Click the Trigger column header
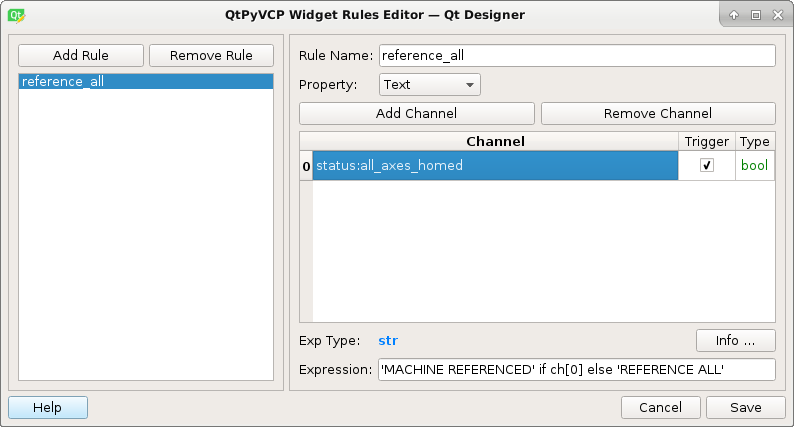The image size is (794, 427). (x=707, y=141)
